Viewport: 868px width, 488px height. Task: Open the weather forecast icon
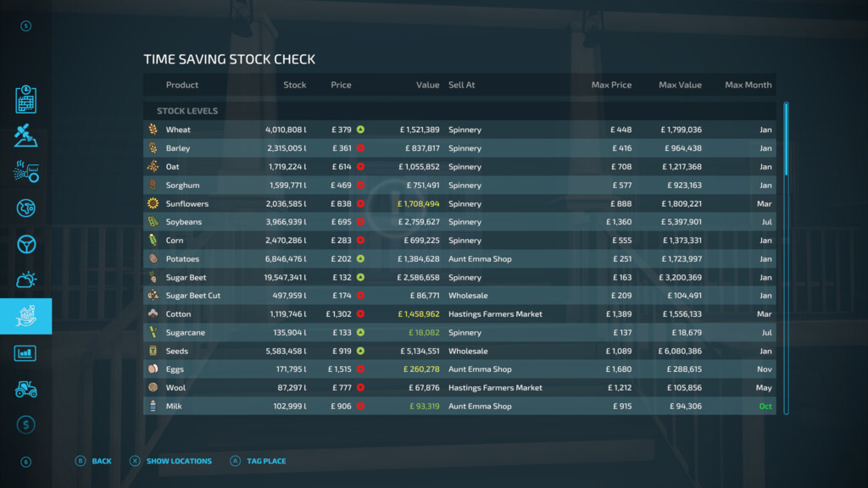point(26,280)
